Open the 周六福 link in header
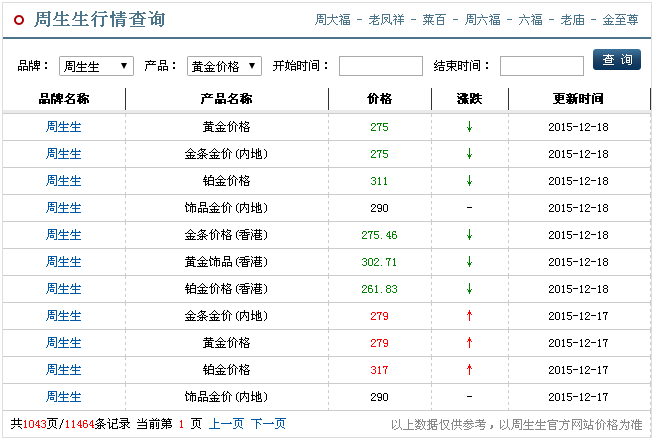 coord(483,20)
